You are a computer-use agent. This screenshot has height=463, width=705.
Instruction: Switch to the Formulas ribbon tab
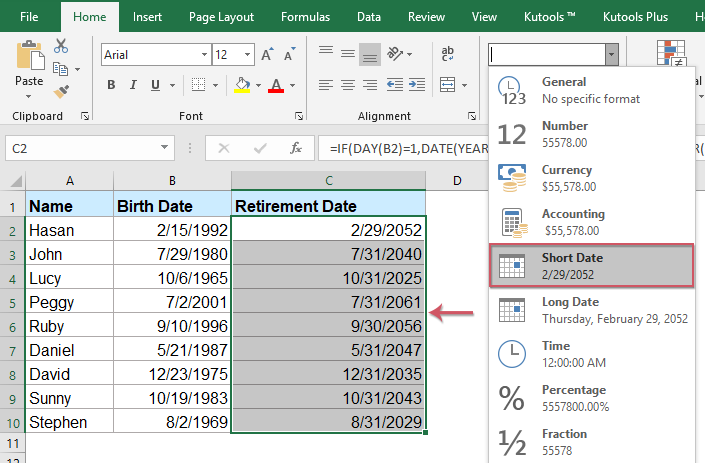(305, 17)
